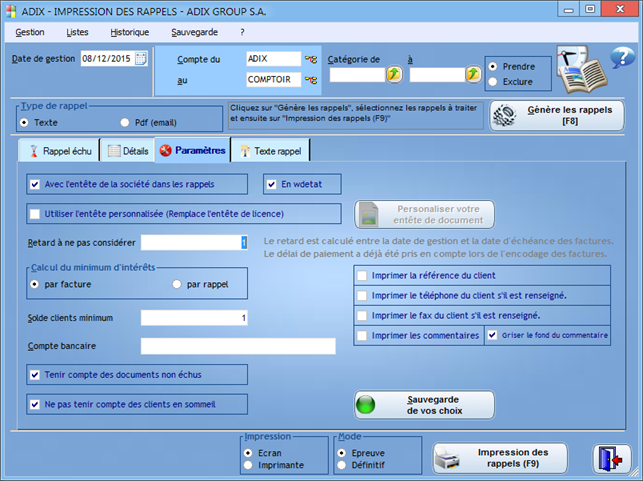Enable Imprimer la référence du client
The image size is (643, 481).
click(362, 276)
